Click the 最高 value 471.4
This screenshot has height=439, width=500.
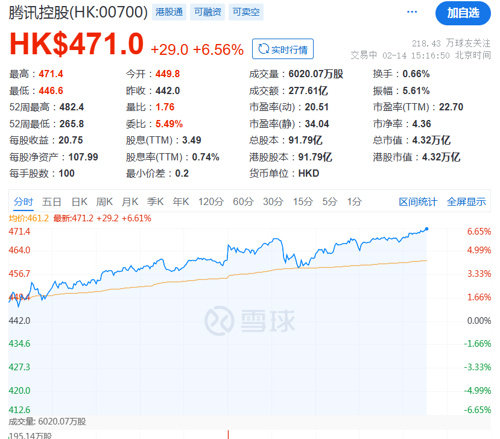point(51,74)
